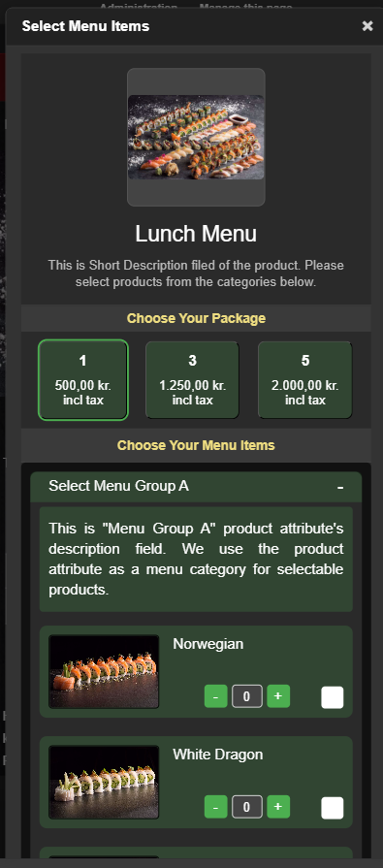Pick package 5 for 2.000,00 kr.

[305, 380]
